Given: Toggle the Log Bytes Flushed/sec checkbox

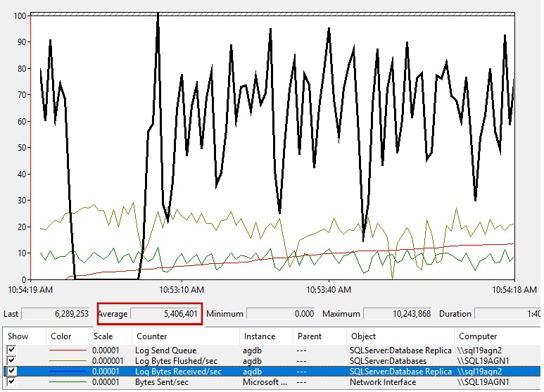Looking at the screenshot, I should tap(12, 361).
